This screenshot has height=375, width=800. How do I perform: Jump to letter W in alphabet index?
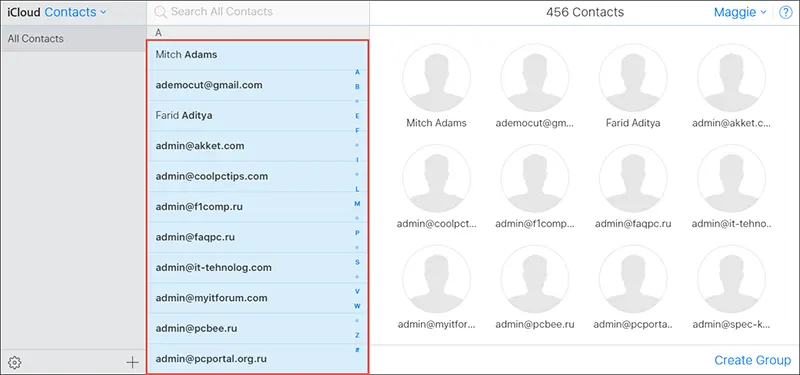[x=357, y=306]
